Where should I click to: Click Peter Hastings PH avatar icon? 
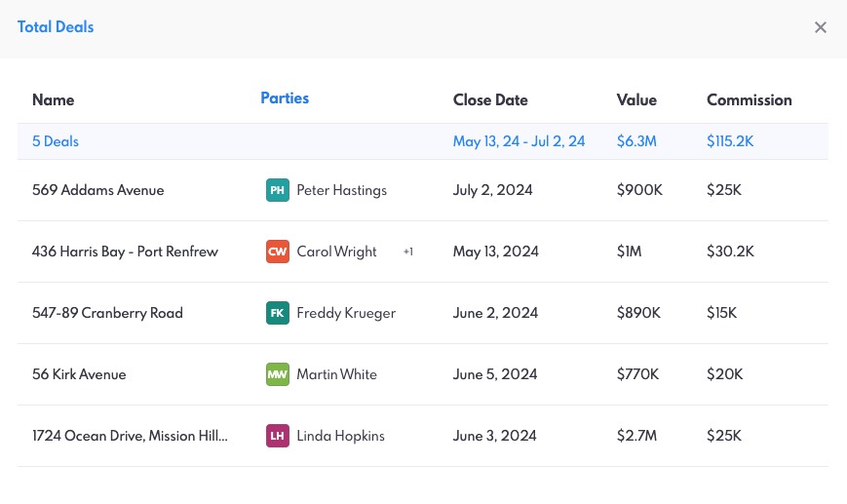pos(278,190)
